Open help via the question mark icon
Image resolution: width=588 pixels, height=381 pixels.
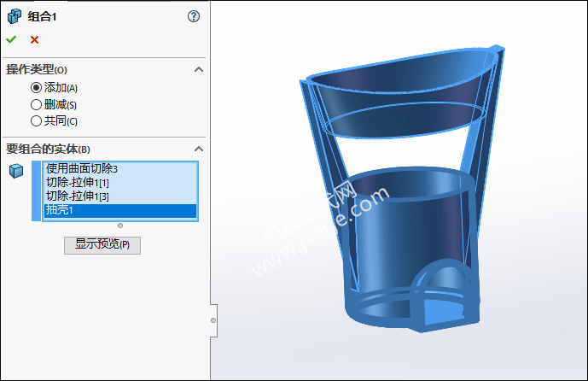click(194, 16)
